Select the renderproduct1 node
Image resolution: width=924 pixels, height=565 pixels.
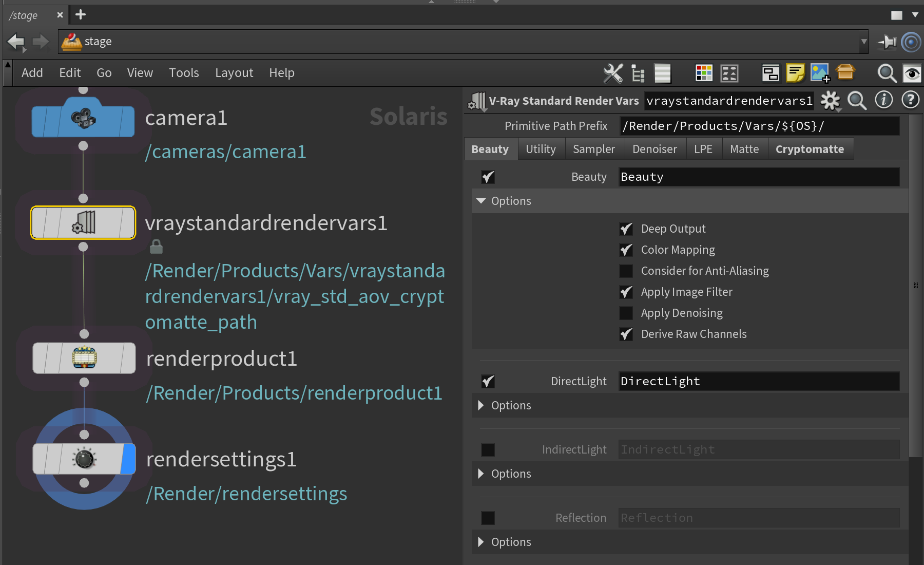pyautogui.click(x=84, y=358)
